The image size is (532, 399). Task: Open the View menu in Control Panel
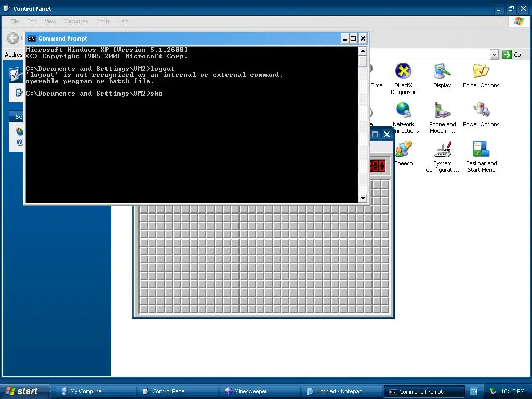click(x=50, y=21)
